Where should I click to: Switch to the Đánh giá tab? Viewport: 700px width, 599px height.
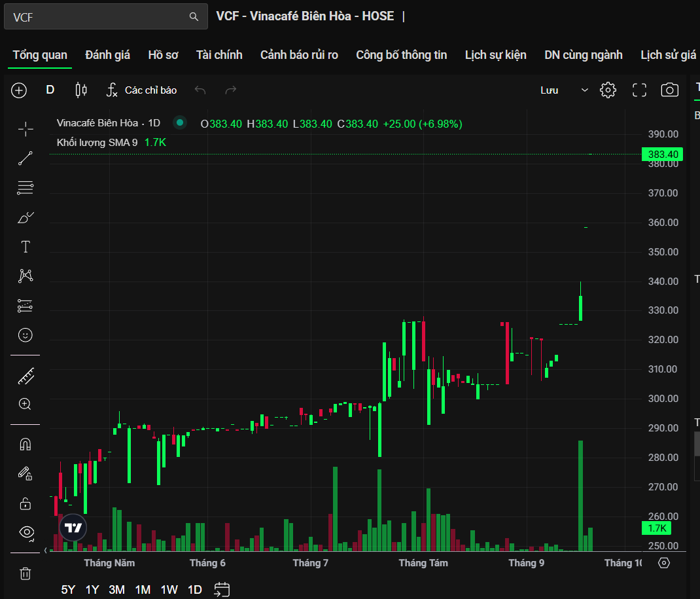[107, 55]
